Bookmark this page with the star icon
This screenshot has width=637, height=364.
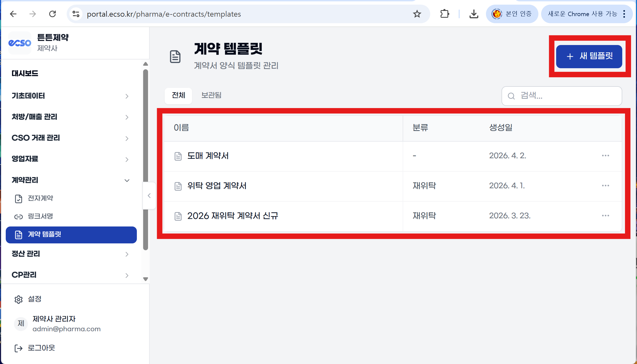pyautogui.click(x=417, y=14)
